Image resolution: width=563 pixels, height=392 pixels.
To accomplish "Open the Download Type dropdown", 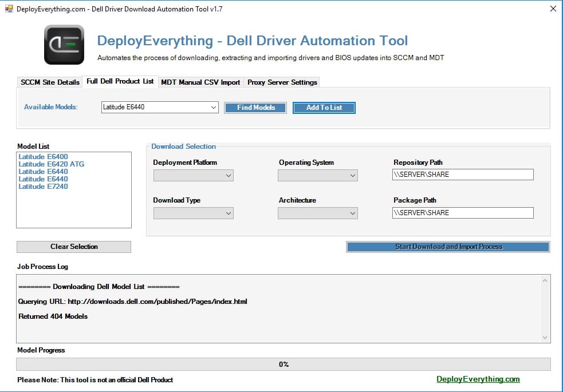I will point(194,213).
